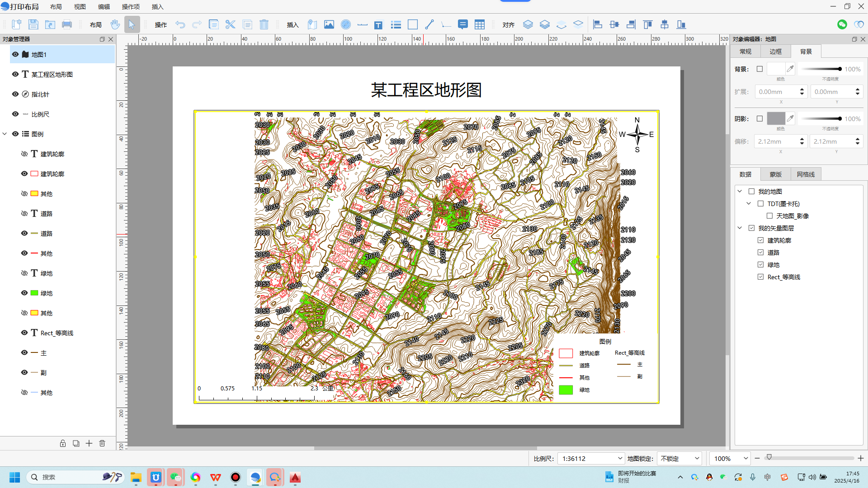Click the trash Delete icon in toolbar

point(264,24)
